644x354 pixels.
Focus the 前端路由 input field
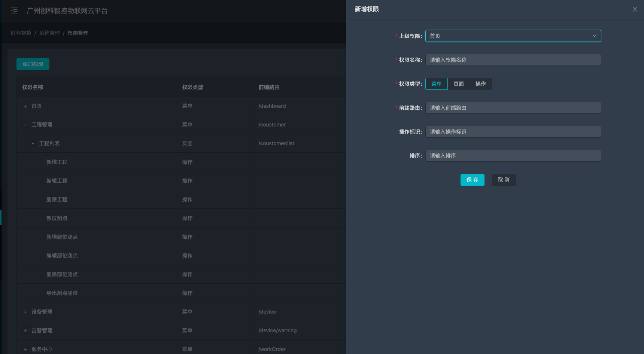click(x=513, y=108)
